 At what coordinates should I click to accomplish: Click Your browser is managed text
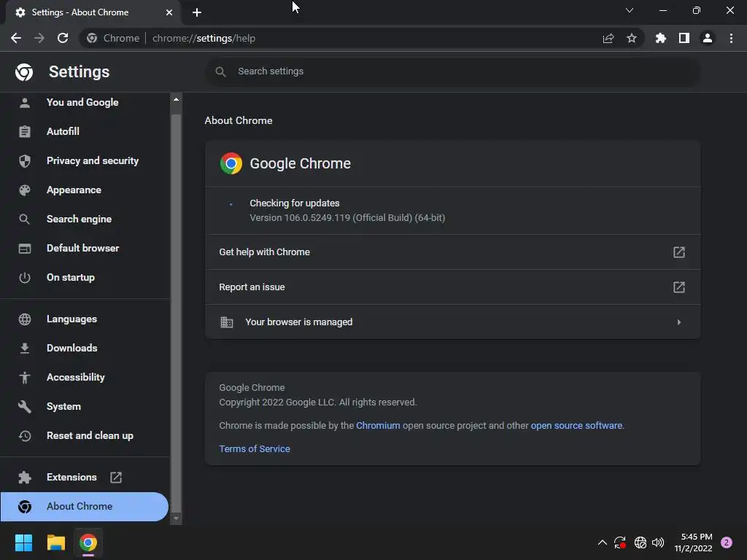298,322
